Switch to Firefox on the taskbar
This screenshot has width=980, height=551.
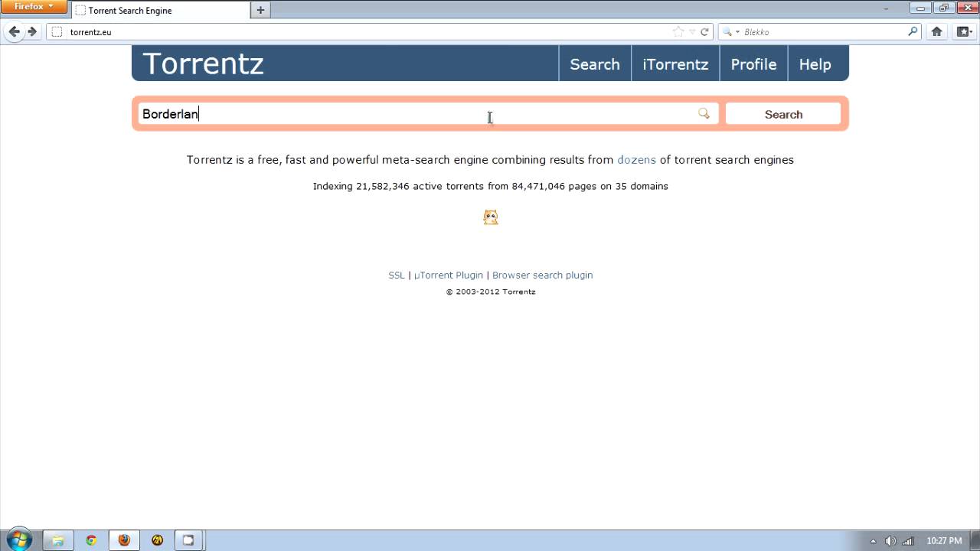click(x=124, y=540)
